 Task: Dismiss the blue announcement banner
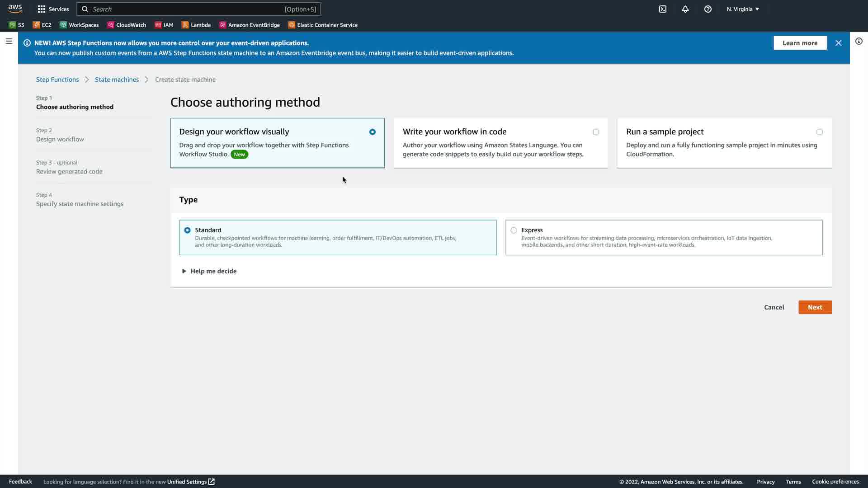839,43
